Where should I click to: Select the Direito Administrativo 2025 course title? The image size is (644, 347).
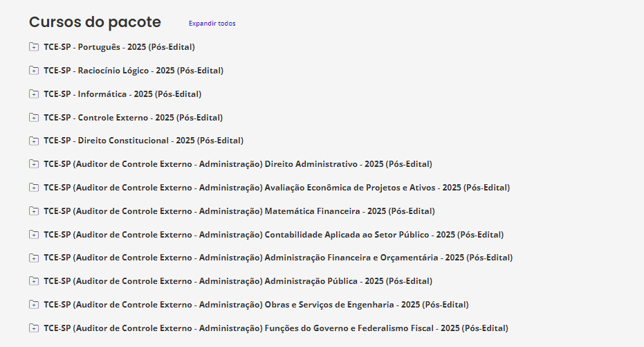tap(237, 164)
